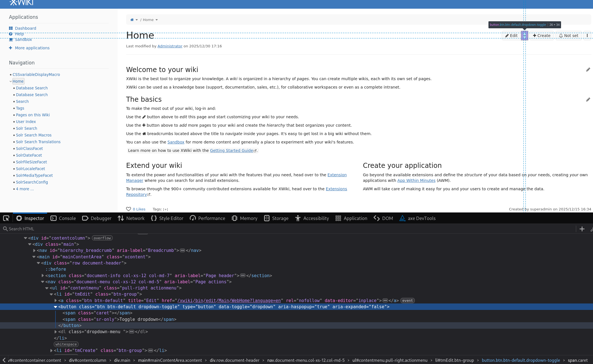Toggle the event badge on Edit link

(x=407, y=301)
